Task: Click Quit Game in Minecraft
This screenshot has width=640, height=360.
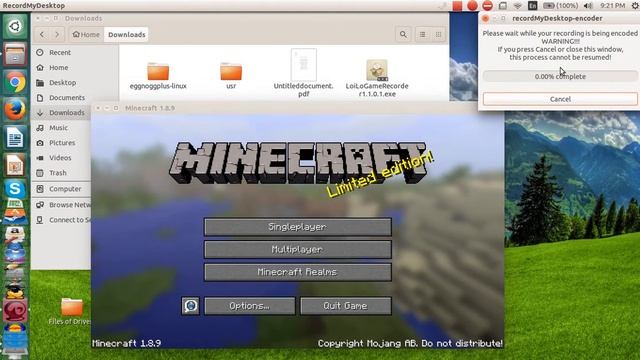Action: (346, 306)
